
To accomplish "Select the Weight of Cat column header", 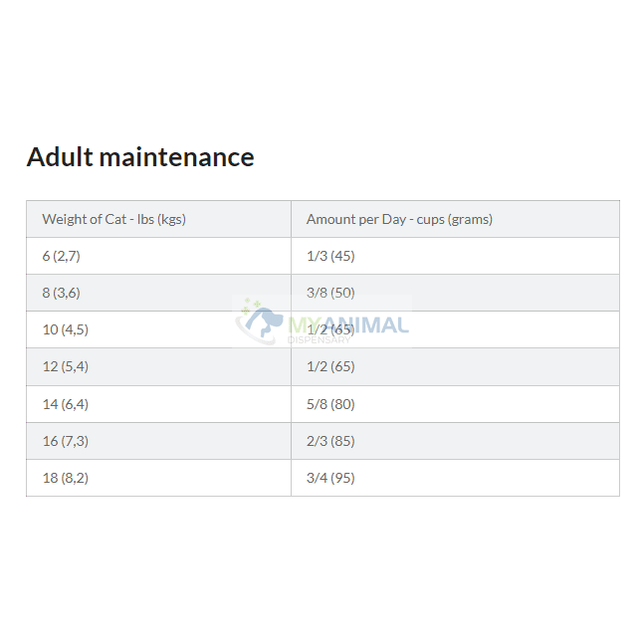I will (113, 219).
